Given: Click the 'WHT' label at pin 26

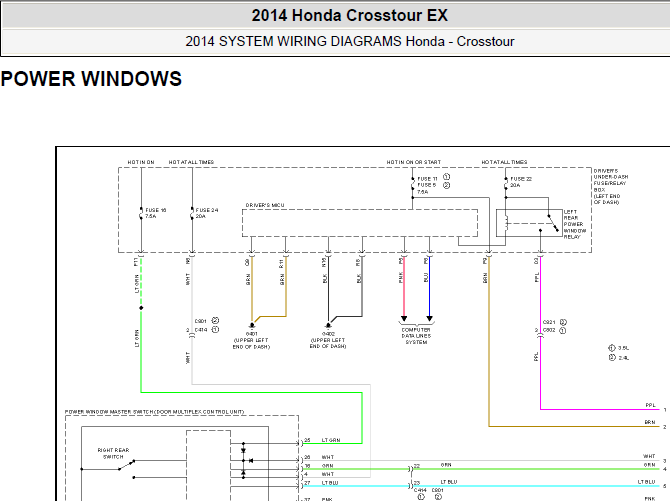Looking at the screenshot, I should 328,457.
